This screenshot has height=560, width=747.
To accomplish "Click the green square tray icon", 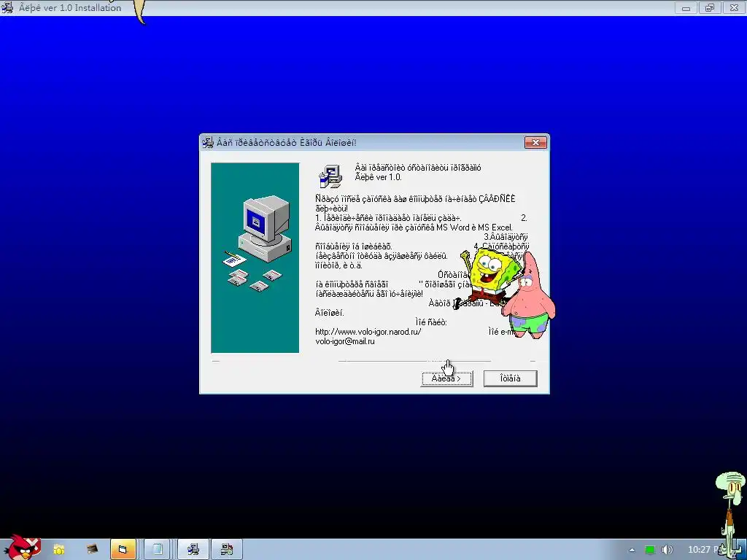I will [x=649, y=550].
